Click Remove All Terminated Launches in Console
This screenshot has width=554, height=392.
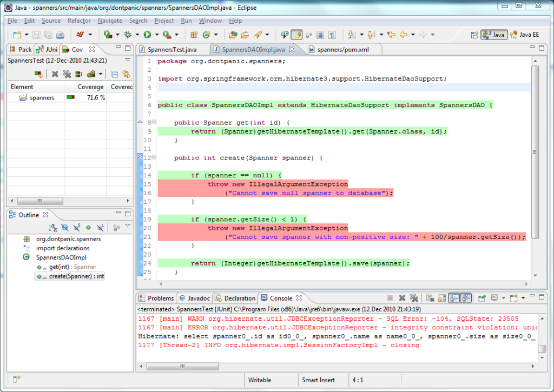pos(414,298)
